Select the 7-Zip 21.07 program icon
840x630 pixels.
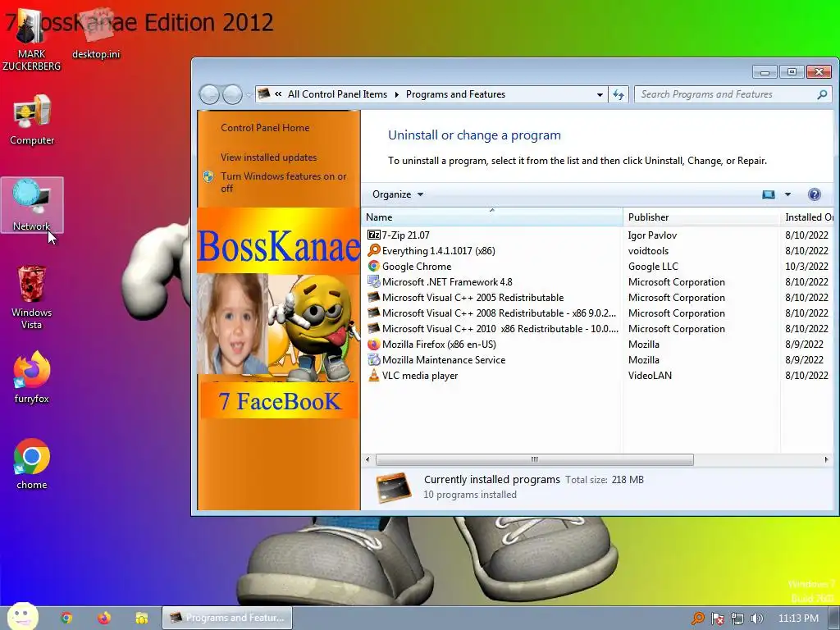373,235
